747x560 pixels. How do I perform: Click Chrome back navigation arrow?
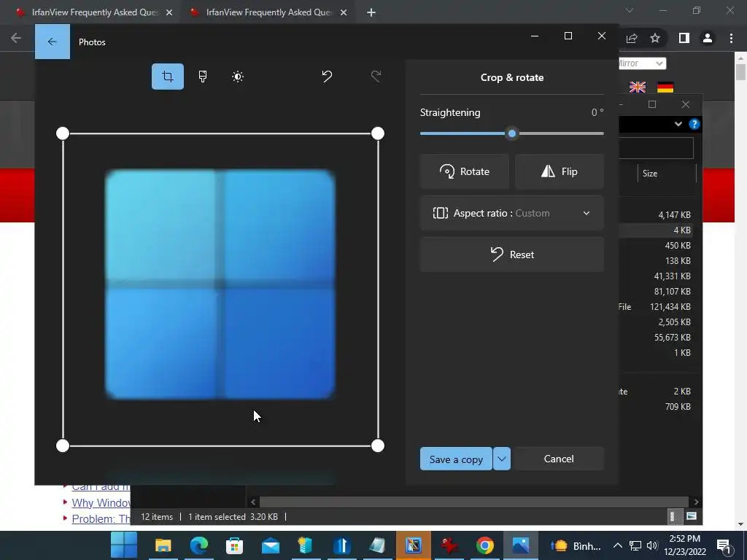(16, 38)
